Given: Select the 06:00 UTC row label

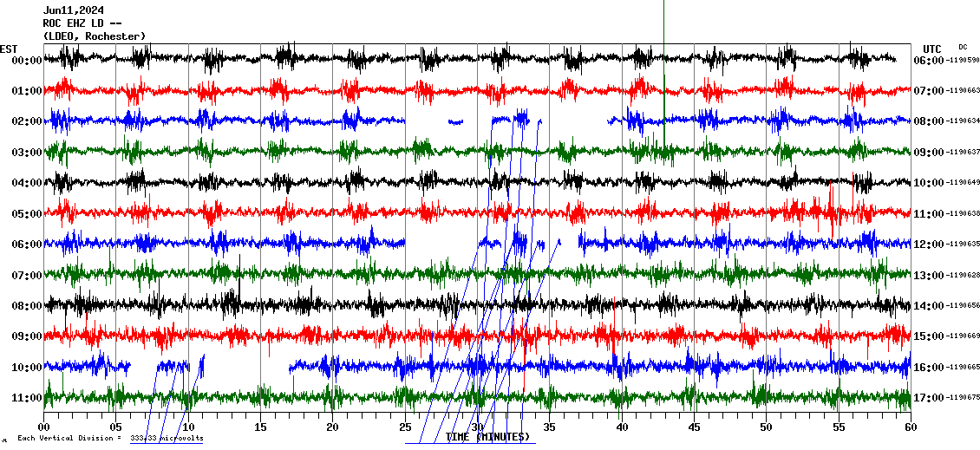Looking at the screenshot, I should (x=928, y=61).
